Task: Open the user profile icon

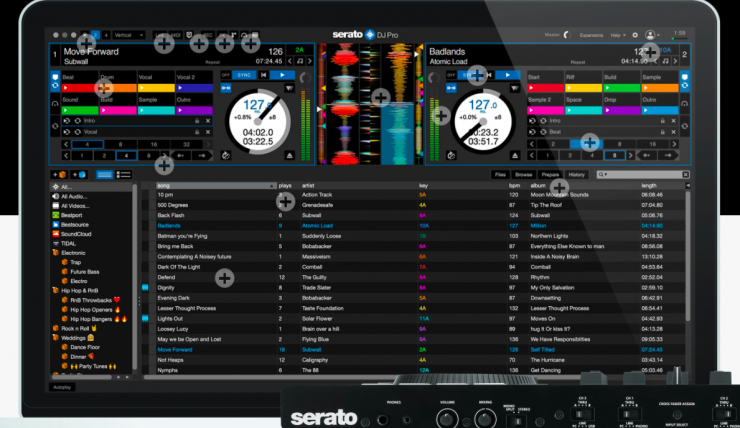Action: coord(650,35)
